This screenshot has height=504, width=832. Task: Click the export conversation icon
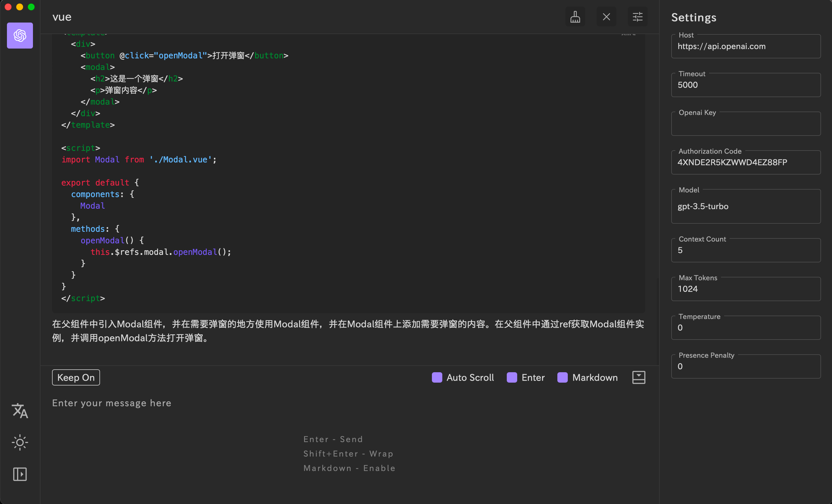click(x=638, y=377)
